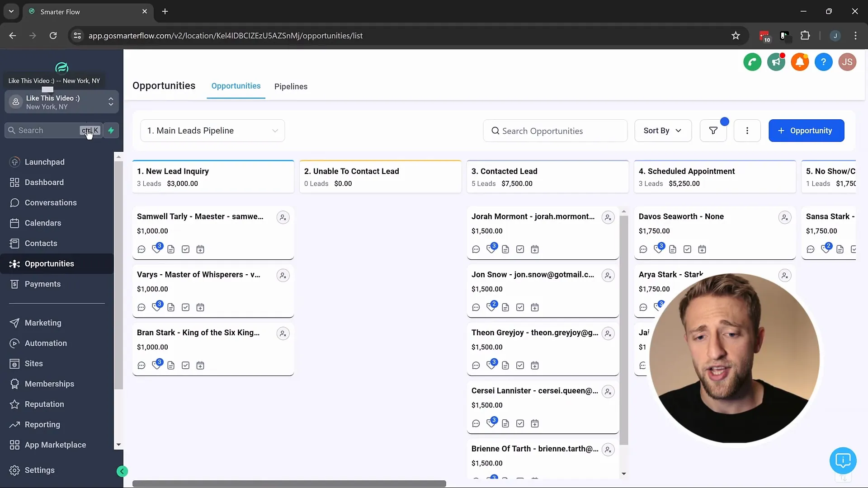
Task: Assign owner on Samwell Tarly card
Action: coord(283,217)
